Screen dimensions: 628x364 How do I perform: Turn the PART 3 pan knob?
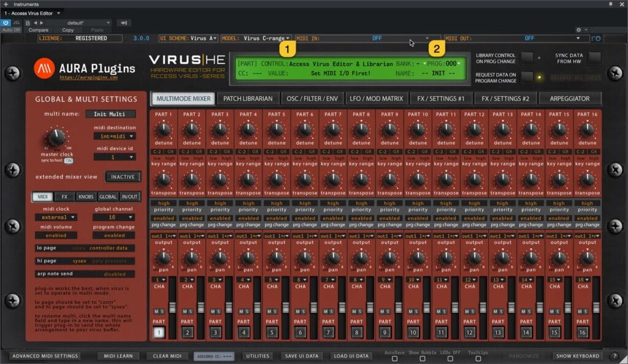pos(220,258)
